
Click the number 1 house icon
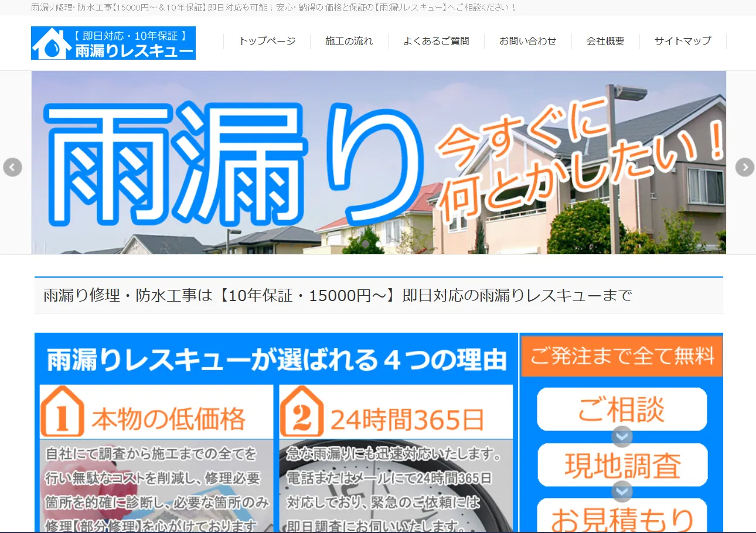(62, 412)
